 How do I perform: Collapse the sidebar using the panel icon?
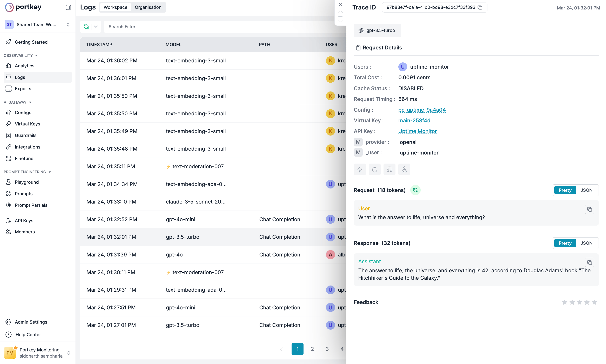point(68,7)
